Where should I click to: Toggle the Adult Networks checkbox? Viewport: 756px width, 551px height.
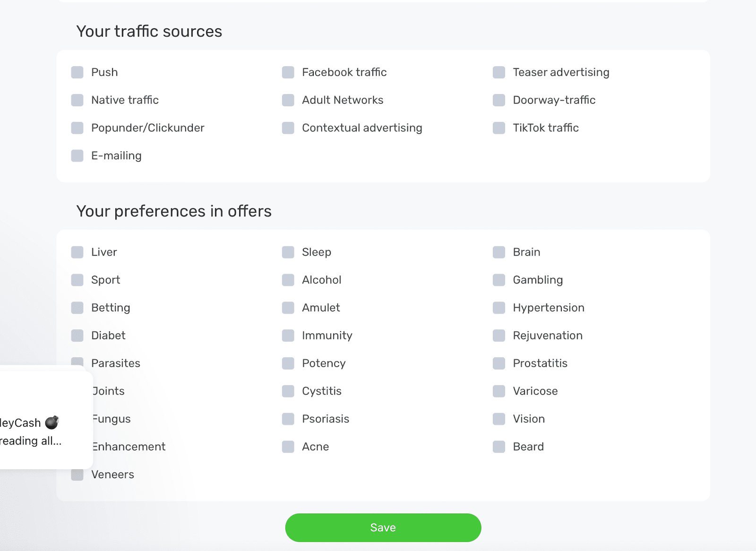288,100
